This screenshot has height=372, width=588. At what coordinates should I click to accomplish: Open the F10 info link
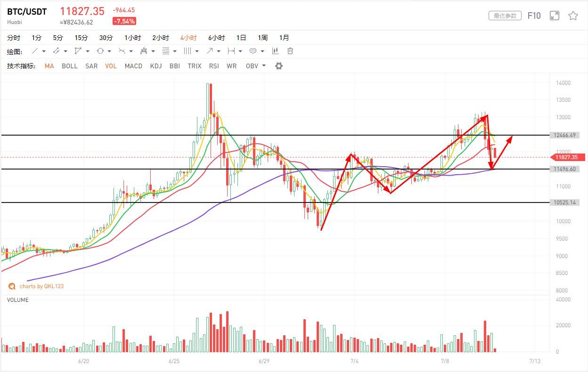(534, 16)
